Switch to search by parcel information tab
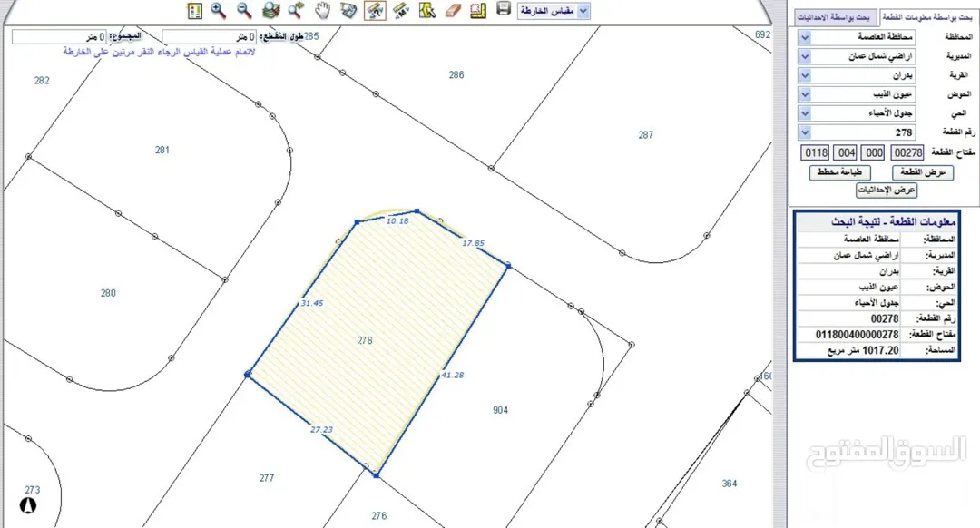Viewport: 980px width, 528px height. (x=927, y=17)
